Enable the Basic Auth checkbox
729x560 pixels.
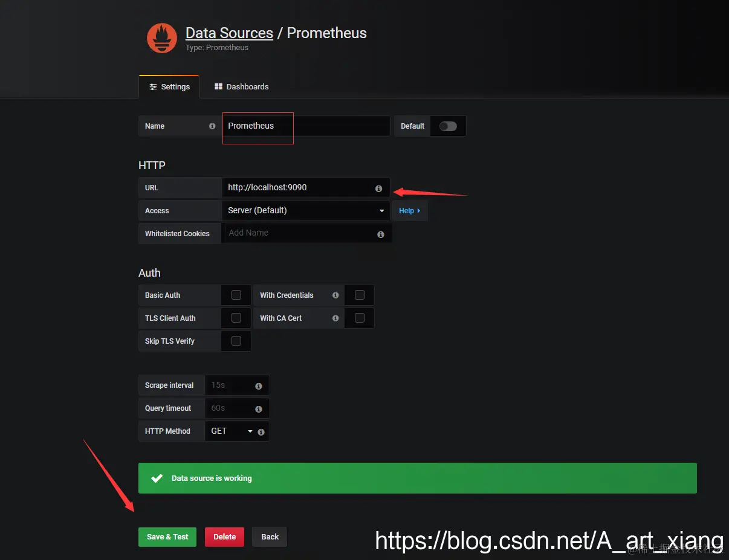click(x=236, y=295)
